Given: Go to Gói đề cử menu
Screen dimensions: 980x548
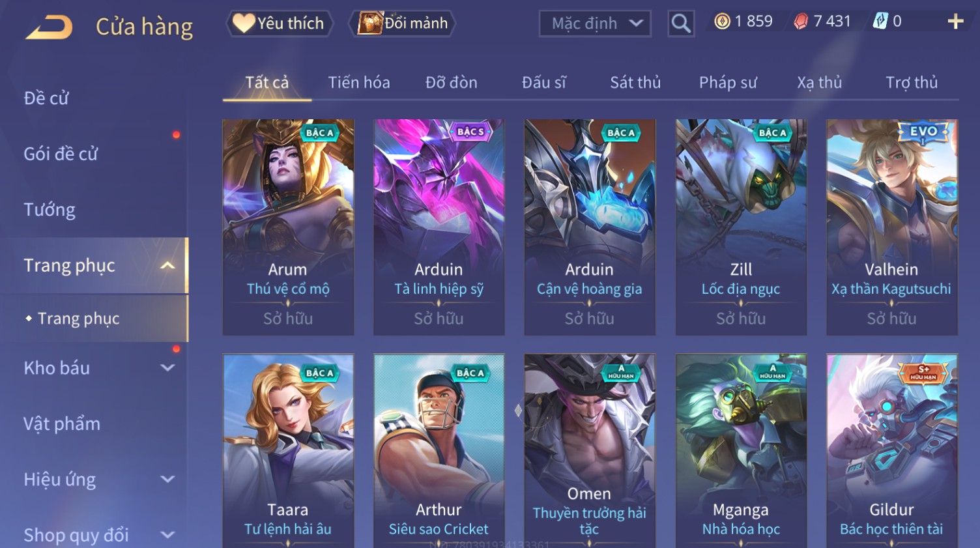Looking at the screenshot, I should [61, 154].
